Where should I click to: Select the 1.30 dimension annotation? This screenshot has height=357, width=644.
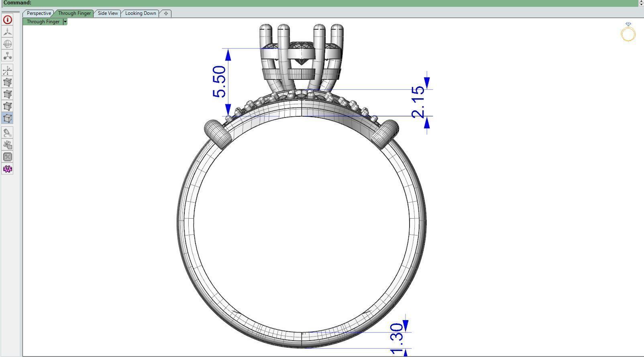pos(397,339)
